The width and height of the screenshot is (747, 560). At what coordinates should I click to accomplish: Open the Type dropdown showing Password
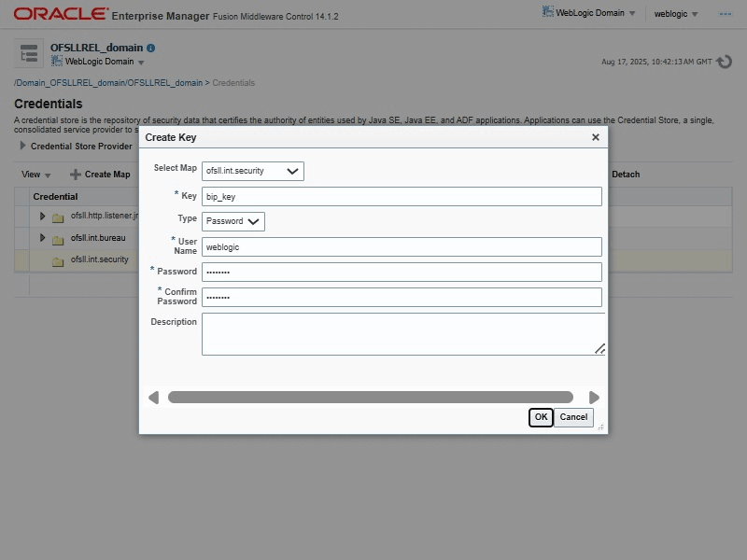point(233,221)
